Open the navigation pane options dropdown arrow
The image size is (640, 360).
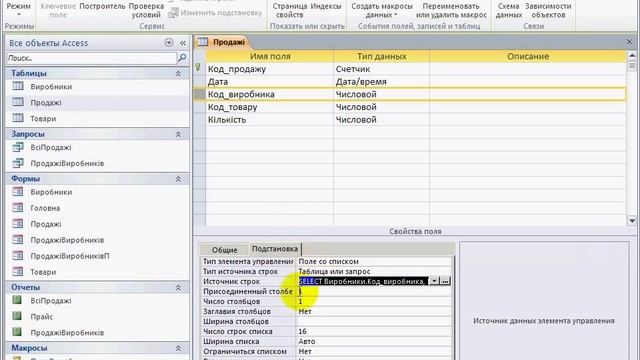coord(169,42)
